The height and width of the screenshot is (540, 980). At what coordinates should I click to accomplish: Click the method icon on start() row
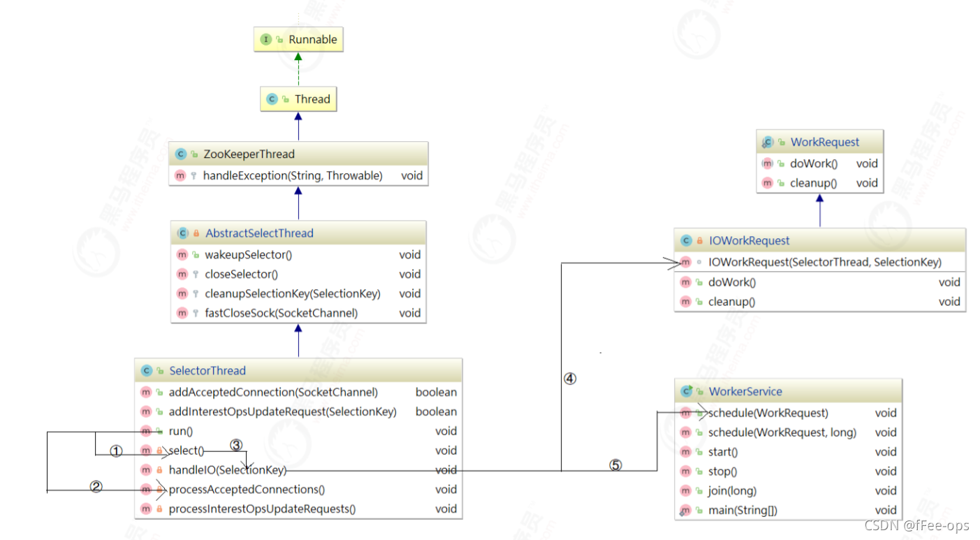686,452
